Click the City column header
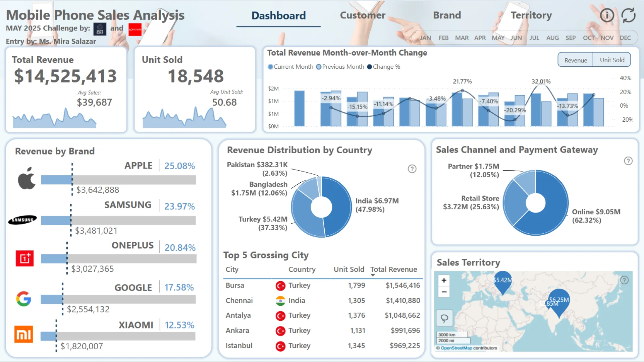This screenshot has height=362, width=644. [232, 269]
